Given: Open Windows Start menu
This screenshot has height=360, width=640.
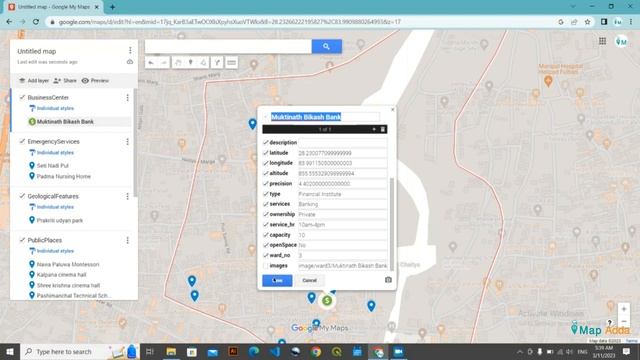Looking at the screenshot, I should [x=10, y=351].
